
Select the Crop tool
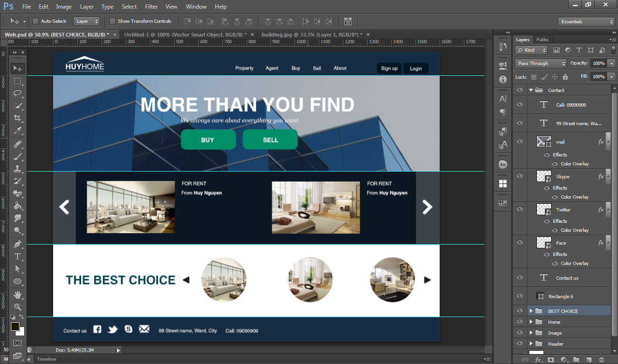coord(18,118)
